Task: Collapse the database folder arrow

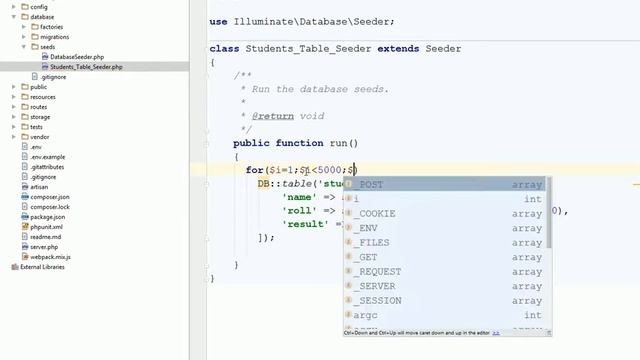Action: (14, 17)
